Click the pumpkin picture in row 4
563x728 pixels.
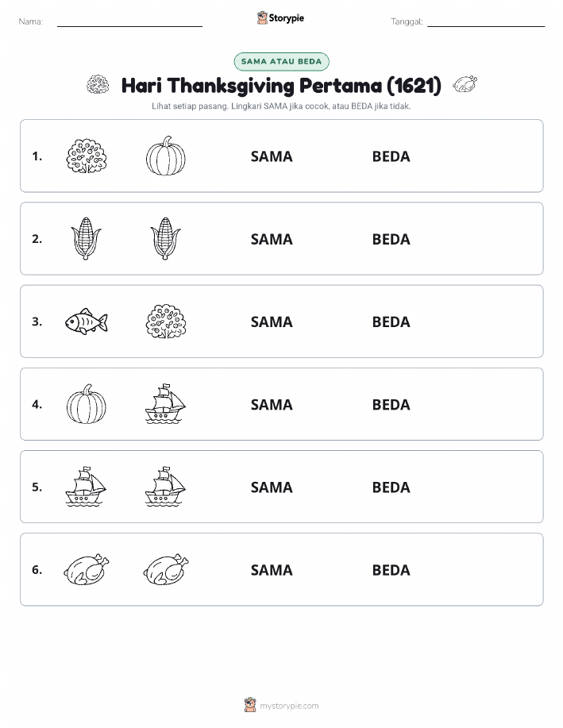87,404
